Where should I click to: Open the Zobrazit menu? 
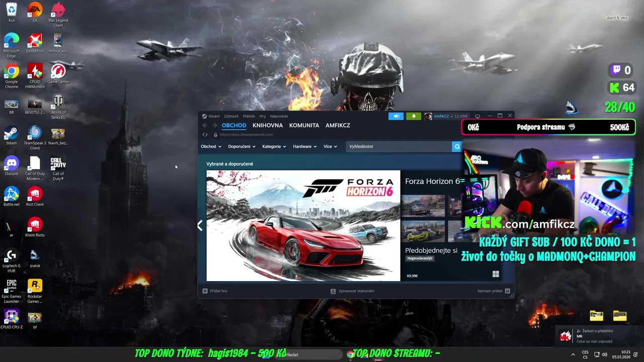pyautogui.click(x=231, y=116)
